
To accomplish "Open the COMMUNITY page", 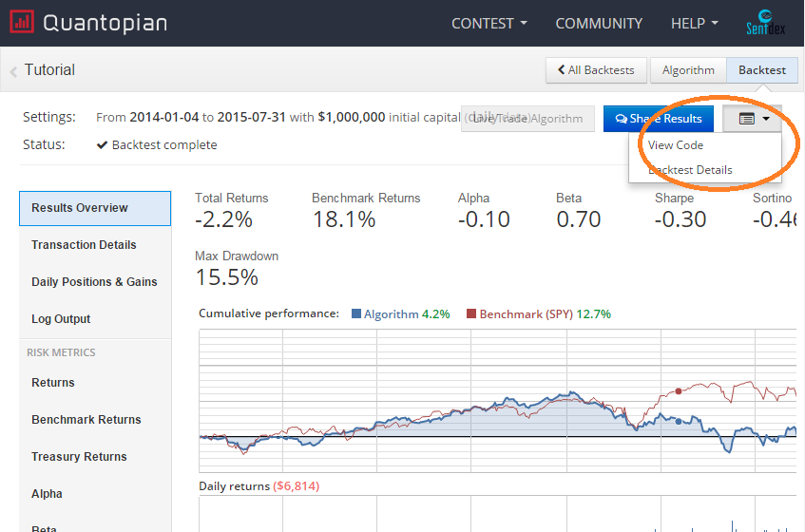I will [599, 23].
